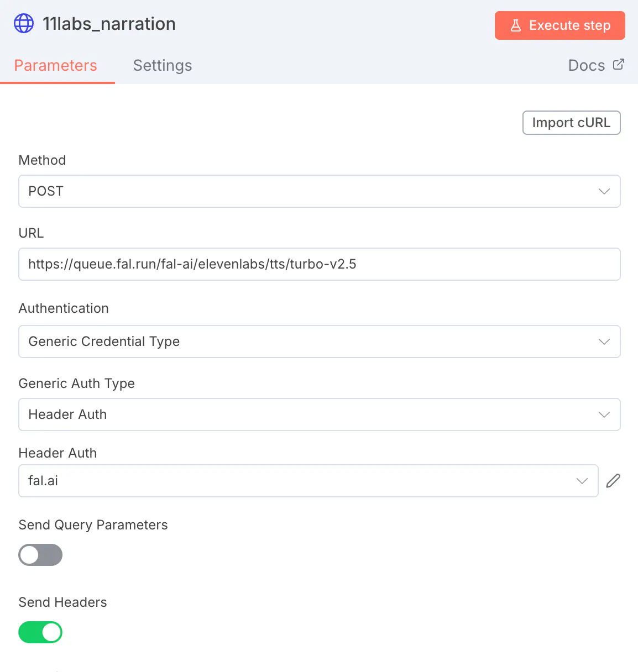Click the external-link icon next to Docs
The image size is (638, 672).
[619, 65]
